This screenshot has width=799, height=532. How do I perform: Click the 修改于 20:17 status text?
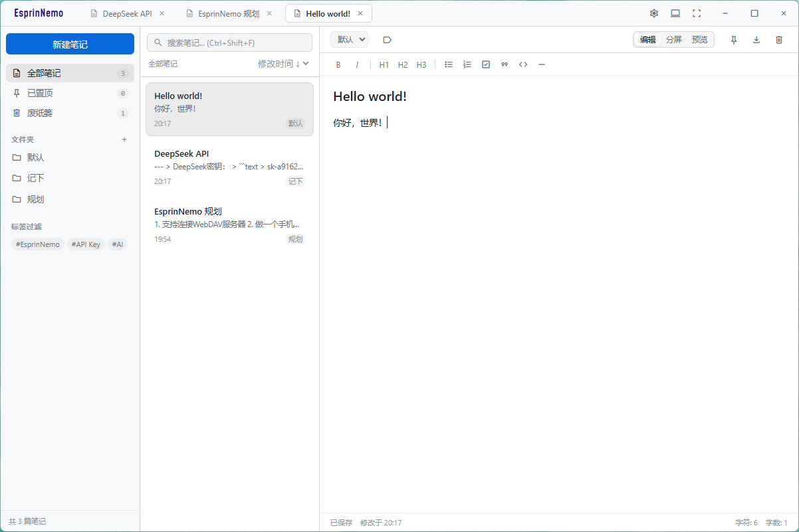pyautogui.click(x=381, y=523)
